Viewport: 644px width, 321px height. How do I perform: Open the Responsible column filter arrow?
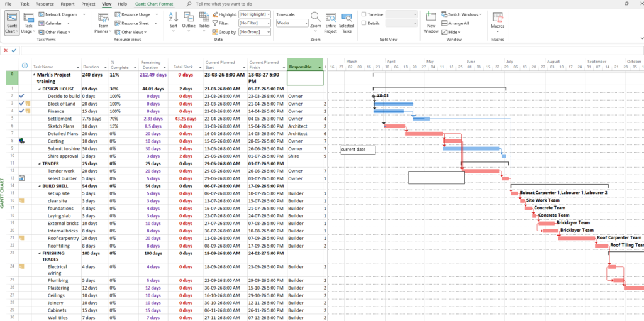click(320, 67)
